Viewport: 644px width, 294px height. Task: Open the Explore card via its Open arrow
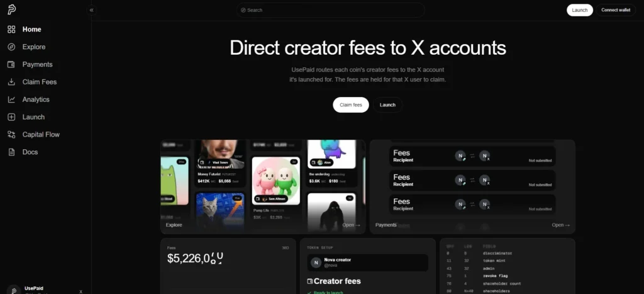pos(351,225)
